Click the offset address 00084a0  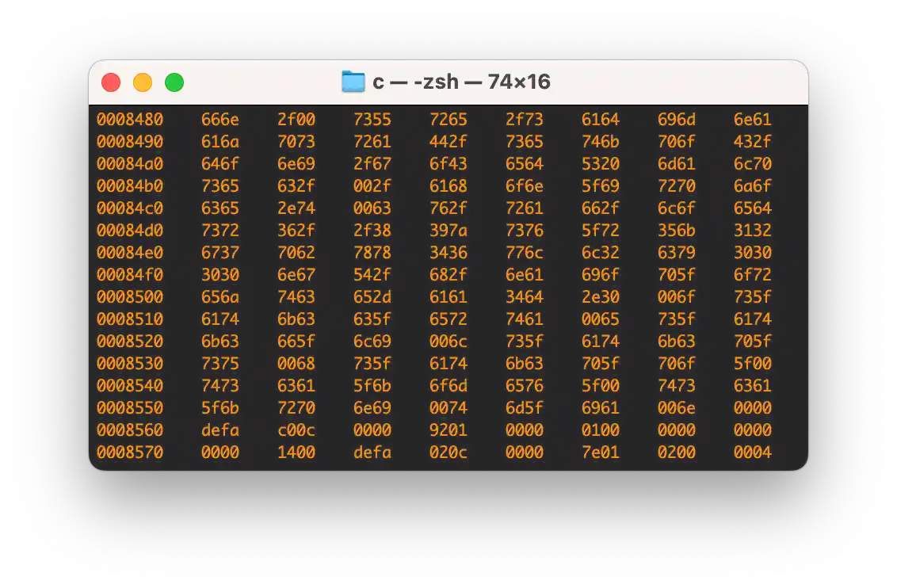click(x=130, y=164)
